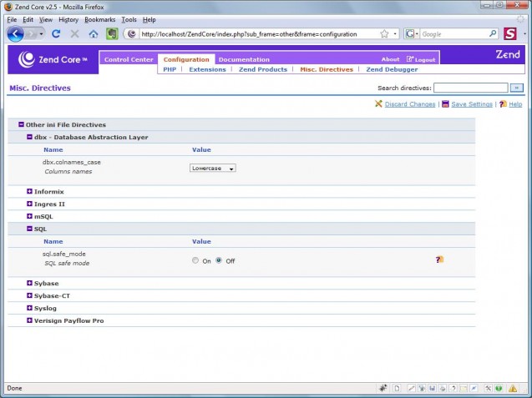Click the red S toolbar icon

[x=510, y=34]
